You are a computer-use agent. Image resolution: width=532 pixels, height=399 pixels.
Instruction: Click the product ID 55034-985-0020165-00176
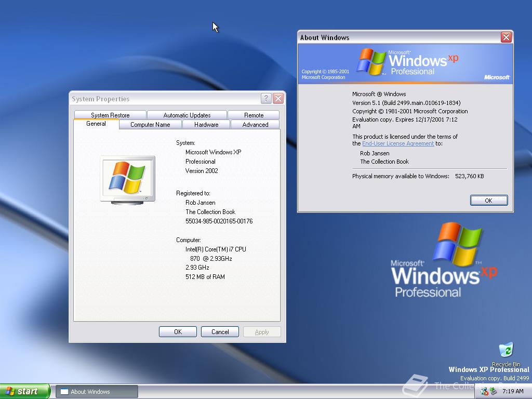click(x=219, y=221)
